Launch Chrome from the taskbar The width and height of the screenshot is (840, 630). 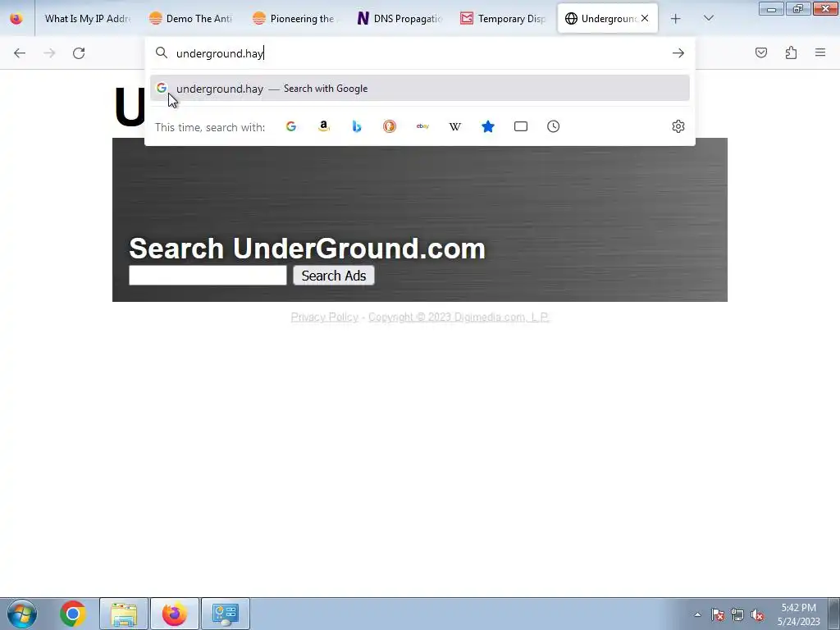click(x=73, y=614)
